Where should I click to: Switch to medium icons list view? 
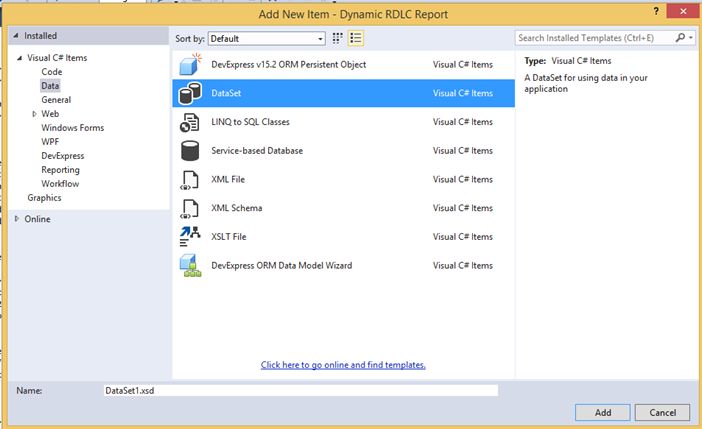click(x=356, y=38)
